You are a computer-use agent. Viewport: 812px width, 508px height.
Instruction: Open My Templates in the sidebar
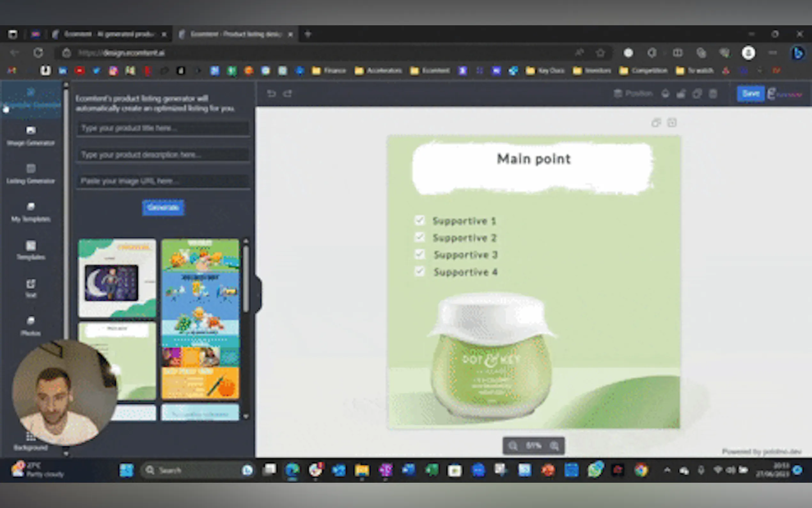(31, 212)
